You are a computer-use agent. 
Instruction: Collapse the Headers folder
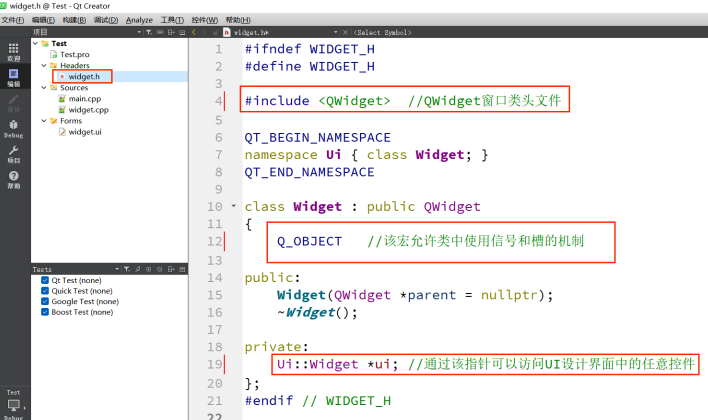point(44,65)
